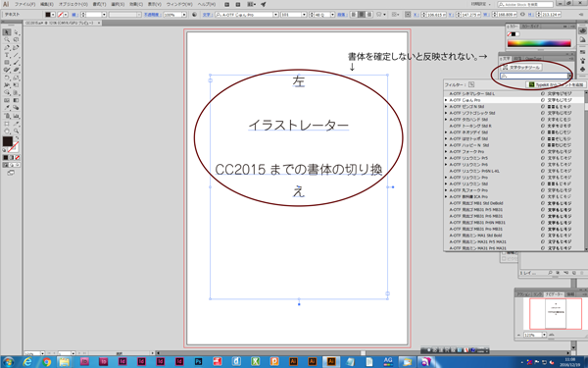Select the Gradient tool
588x368 pixels.
16,101
